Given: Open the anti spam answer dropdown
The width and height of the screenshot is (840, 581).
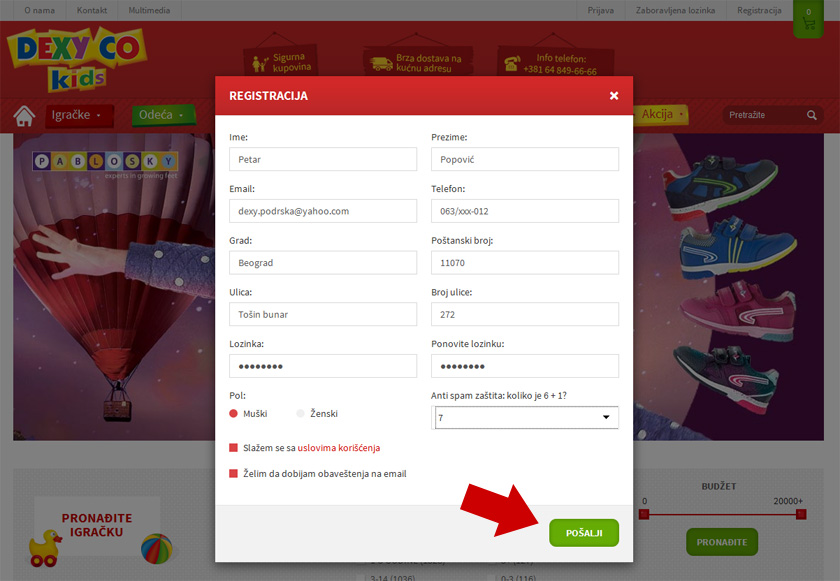Looking at the screenshot, I should [x=526, y=418].
